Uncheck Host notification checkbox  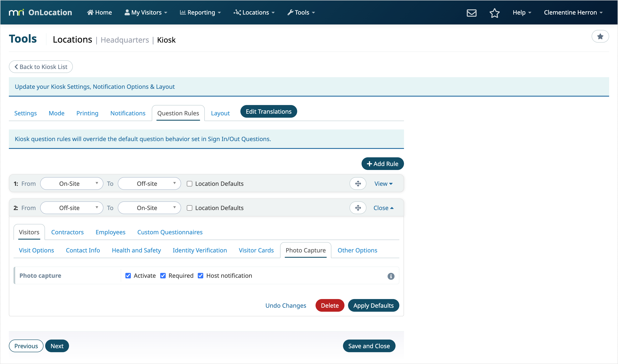click(x=201, y=275)
